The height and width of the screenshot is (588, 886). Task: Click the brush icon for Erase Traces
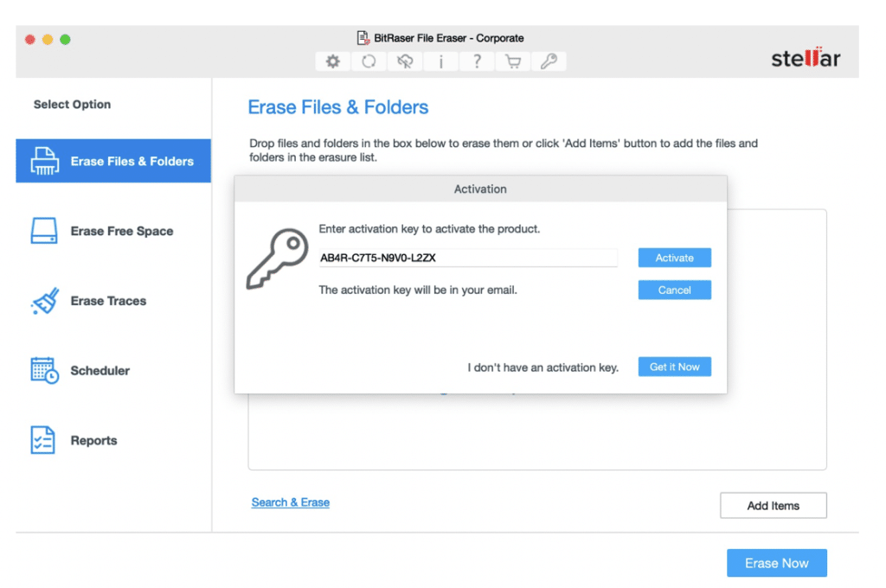[x=45, y=301]
